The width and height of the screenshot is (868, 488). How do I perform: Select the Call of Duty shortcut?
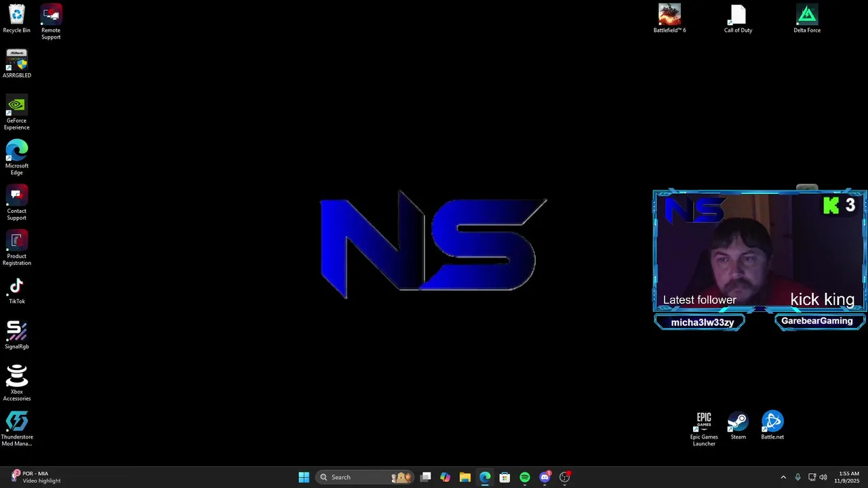pyautogui.click(x=738, y=19)
